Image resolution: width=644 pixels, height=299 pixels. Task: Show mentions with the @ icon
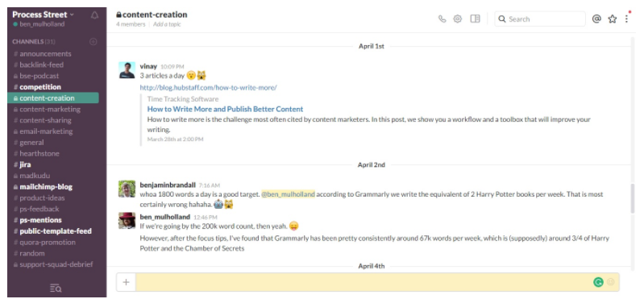596,19
